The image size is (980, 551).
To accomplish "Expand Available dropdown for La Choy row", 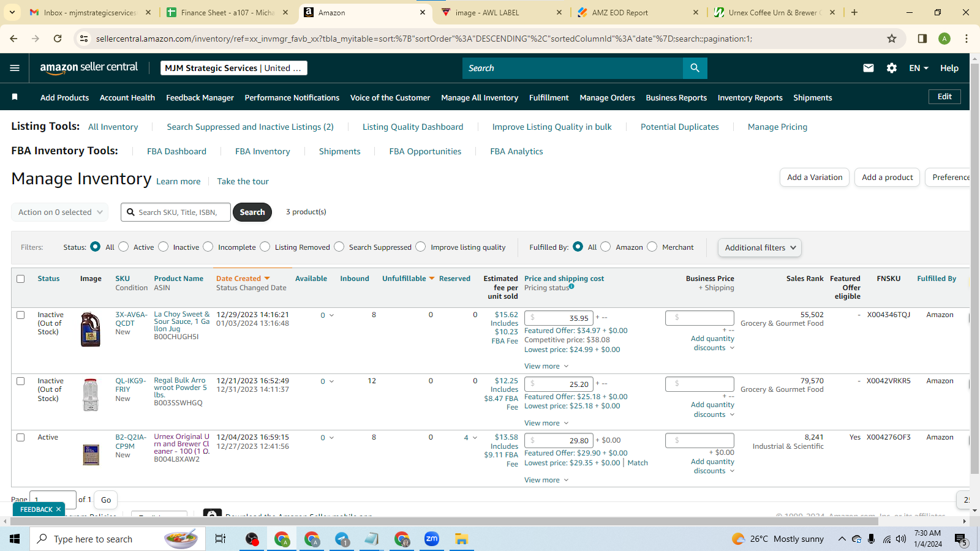I will click(331, 315).
